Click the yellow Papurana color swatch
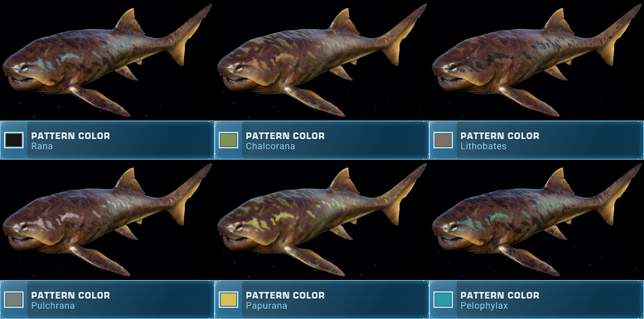Viewport: 644px width, 319px height. (228, 299)
